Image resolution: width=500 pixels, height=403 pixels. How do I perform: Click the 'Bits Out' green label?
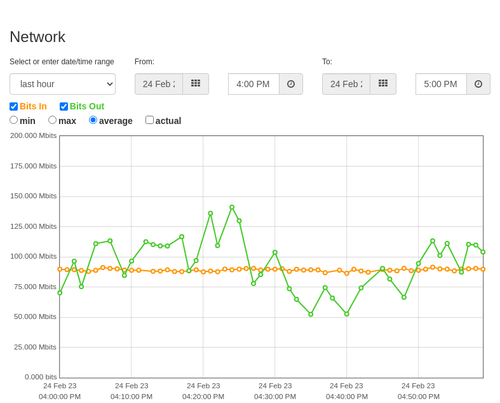click(87, 106)
